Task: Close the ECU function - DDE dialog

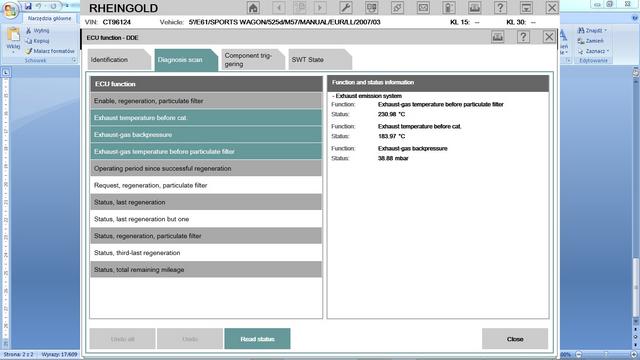Action: (x=549, y=37)
